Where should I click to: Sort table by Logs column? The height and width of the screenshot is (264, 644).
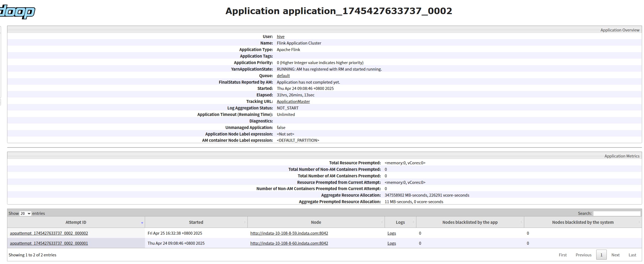click(x=400, y=222)
